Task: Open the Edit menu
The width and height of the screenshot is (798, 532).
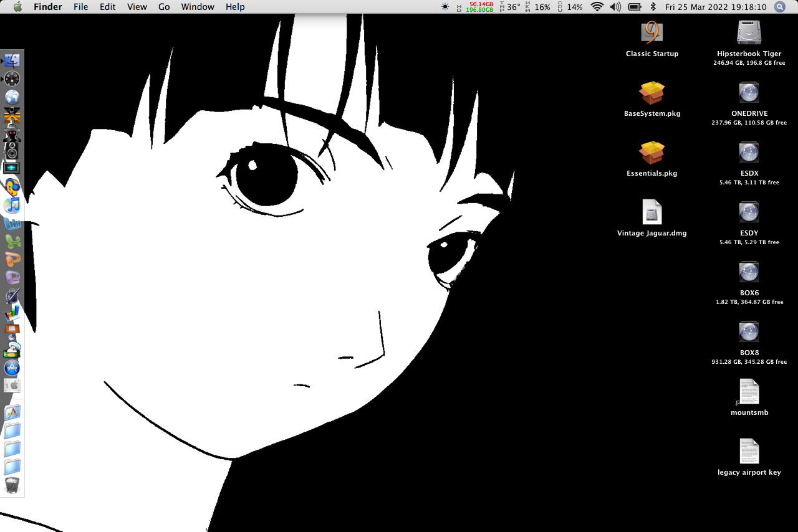Action: 108,7
